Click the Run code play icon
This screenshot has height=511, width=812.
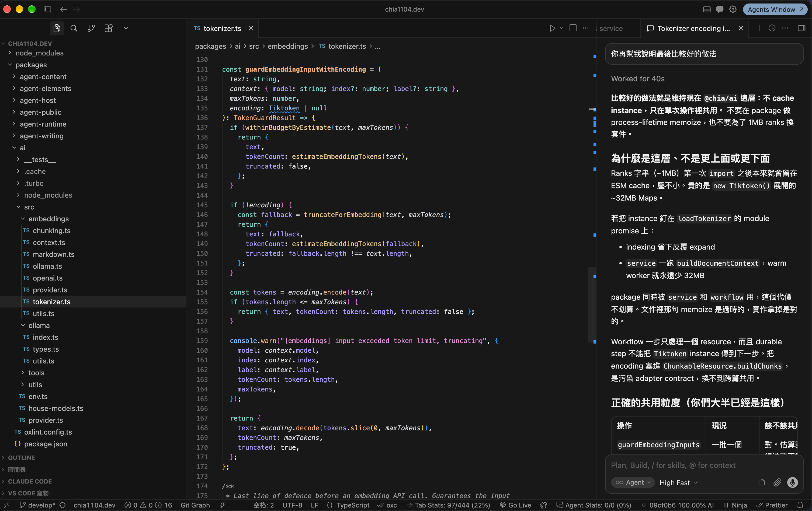[552, 28]
